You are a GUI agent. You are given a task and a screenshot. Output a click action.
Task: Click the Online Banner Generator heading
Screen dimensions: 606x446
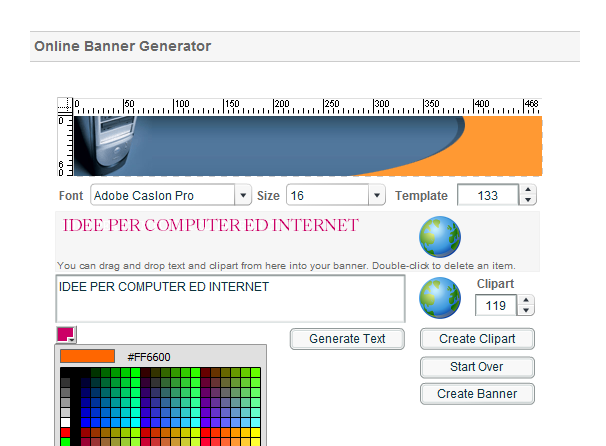[123, 46]
